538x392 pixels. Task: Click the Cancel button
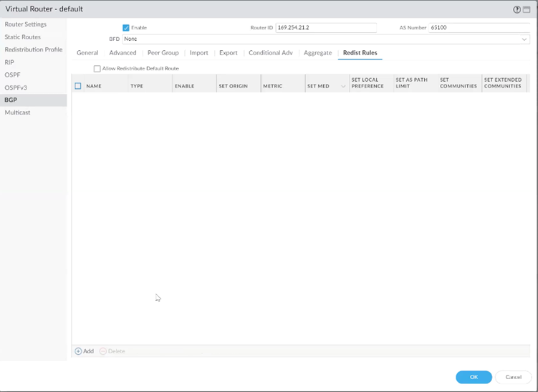click(x=513, y=377)
